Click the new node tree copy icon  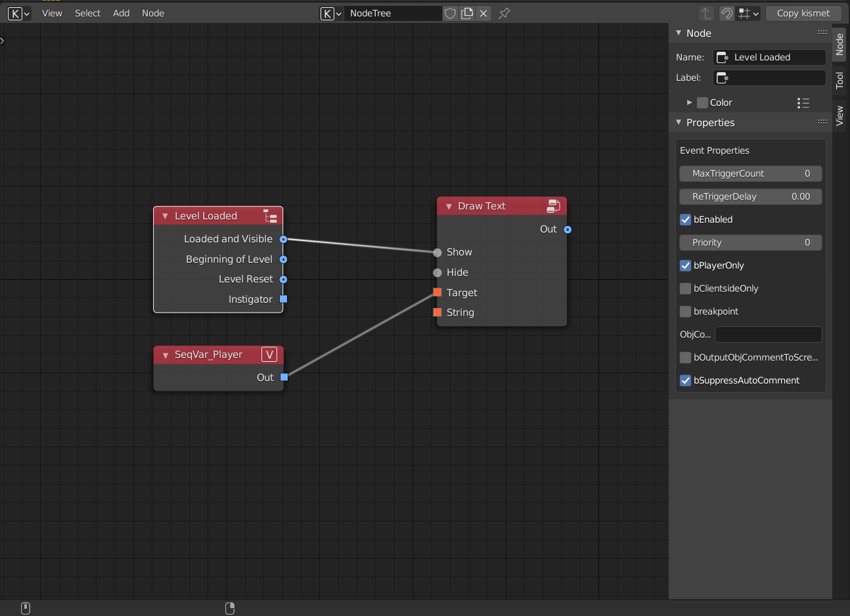tap(467, 13)
